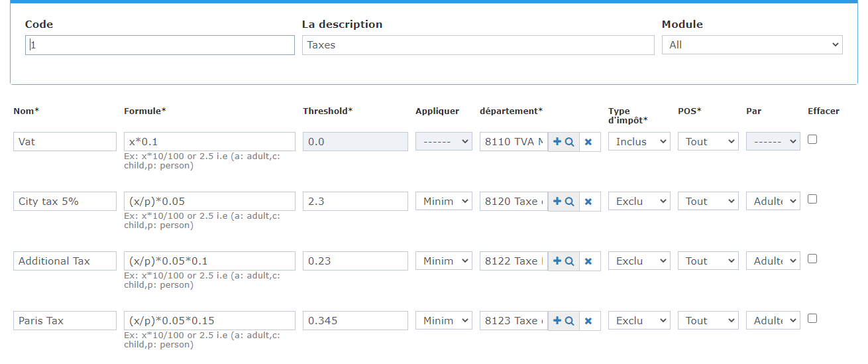The width and height of the screenshot is (868, 364).
Task: Clear the department in the Vat row
Action: coord(588,142)
